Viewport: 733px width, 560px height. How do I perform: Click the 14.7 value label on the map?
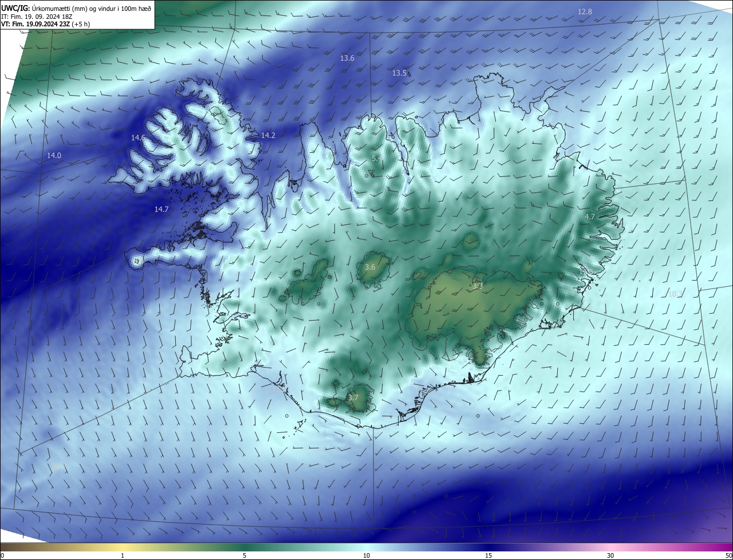(161, 209)
